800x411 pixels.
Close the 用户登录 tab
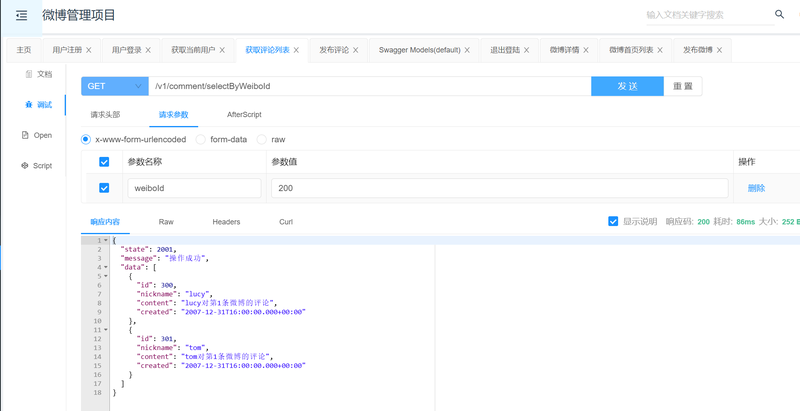[148, 50]
